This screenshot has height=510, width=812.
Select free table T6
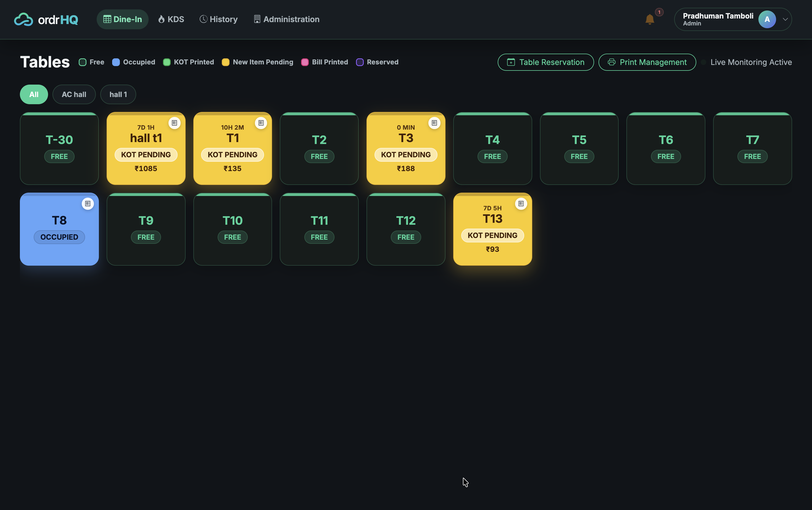pyautogui.click(x=666, y=148)
